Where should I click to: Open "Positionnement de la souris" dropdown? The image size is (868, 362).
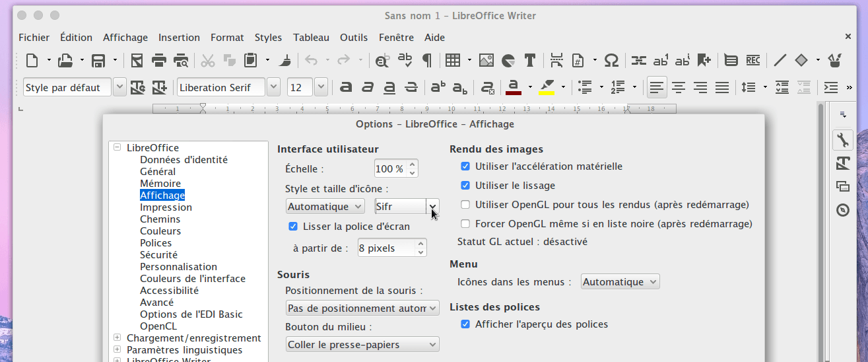click(x=362, y=308)
